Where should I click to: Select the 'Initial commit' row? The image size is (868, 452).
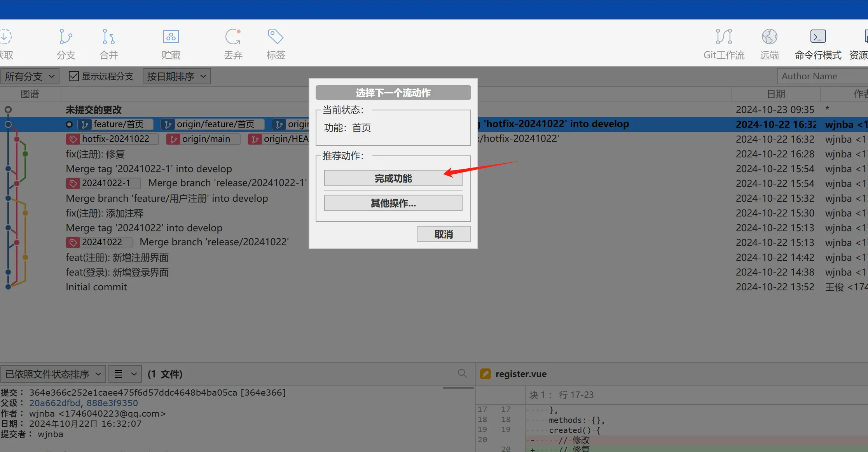coord(96,287)
